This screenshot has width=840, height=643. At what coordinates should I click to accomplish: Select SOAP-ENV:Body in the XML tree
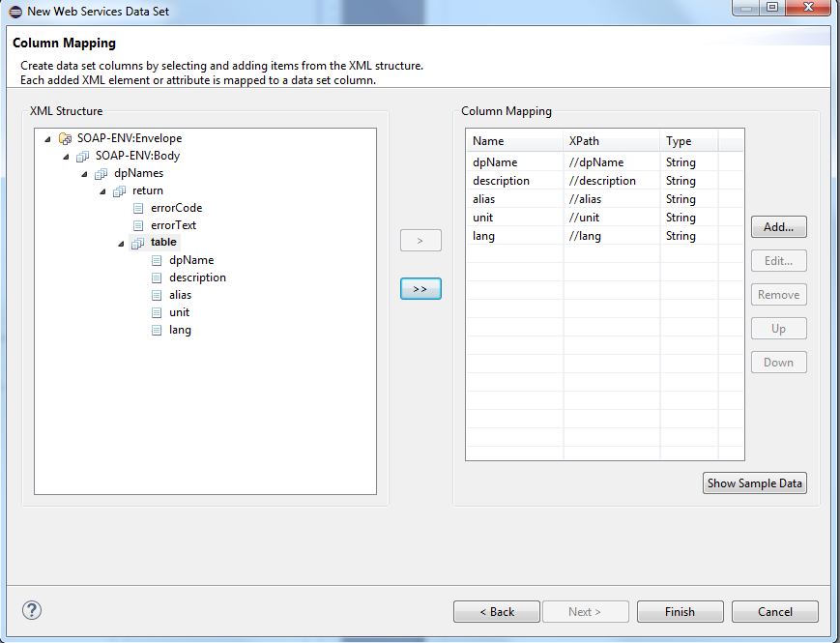pyautogui.click(x=137, y=156)
